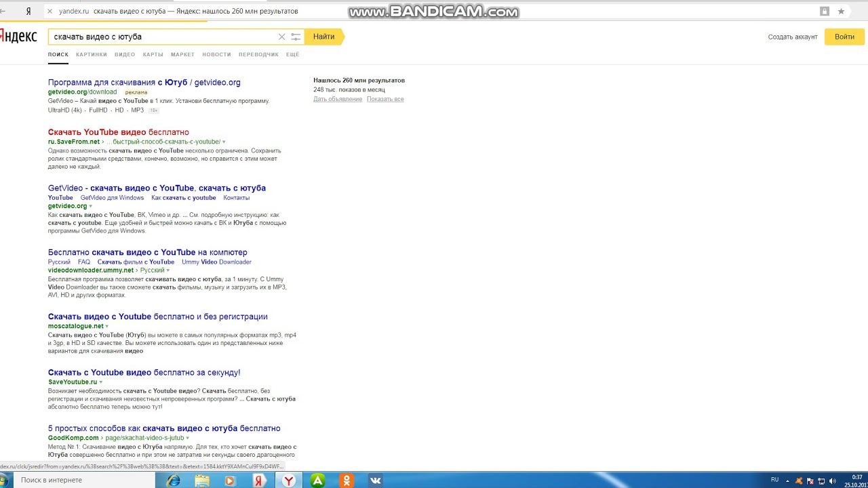Open 'Скачать видео с Youtube бесплатно и без регистрации'

click(x=158, y=317)
